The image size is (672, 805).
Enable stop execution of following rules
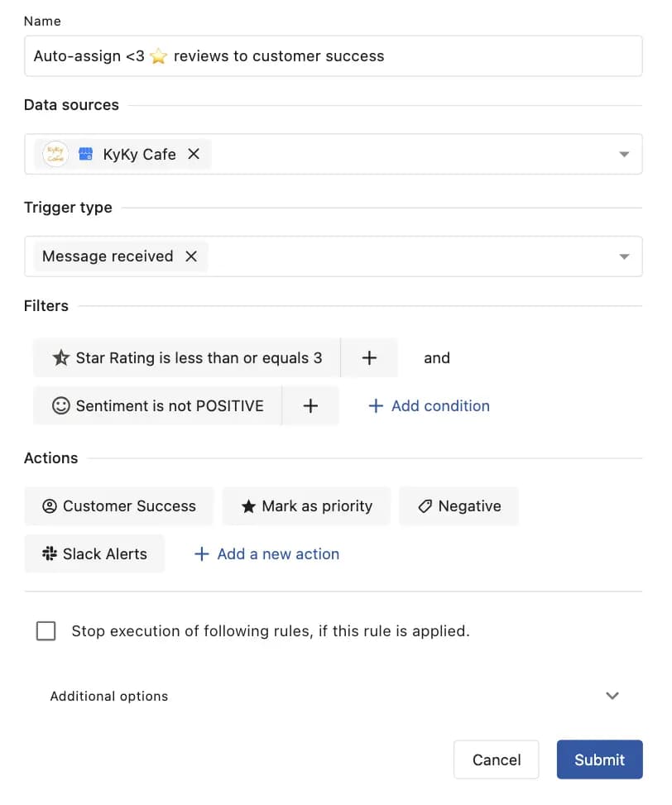[x=46, y=630]
